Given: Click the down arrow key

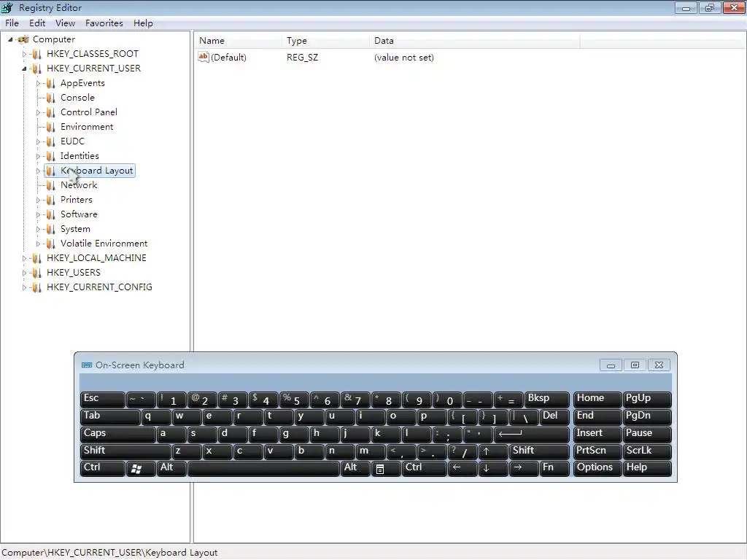Looking at the screenshot, I should click(x=492, y=469).
